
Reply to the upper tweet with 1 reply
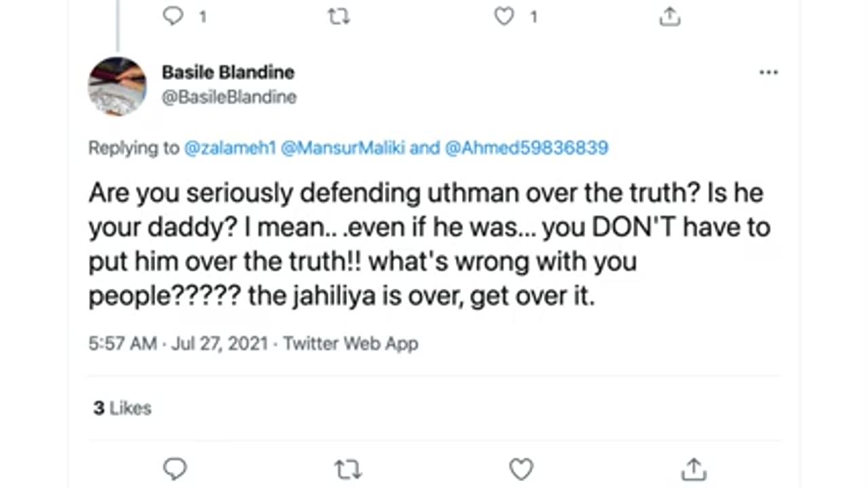tap(174, 16)
